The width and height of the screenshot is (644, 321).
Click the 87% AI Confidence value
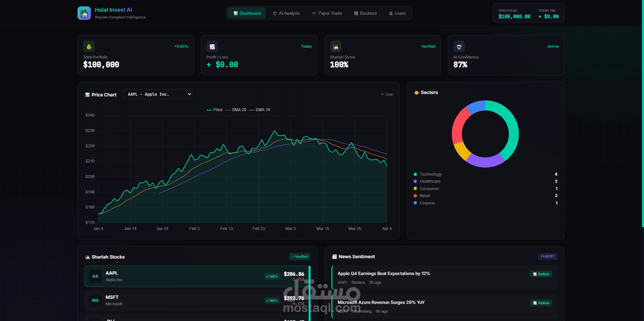pos(460,64)
